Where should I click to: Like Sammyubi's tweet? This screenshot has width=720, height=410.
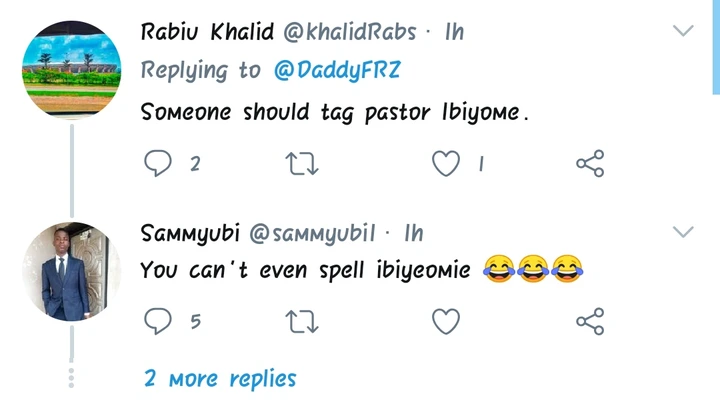[x=446, y=321]
